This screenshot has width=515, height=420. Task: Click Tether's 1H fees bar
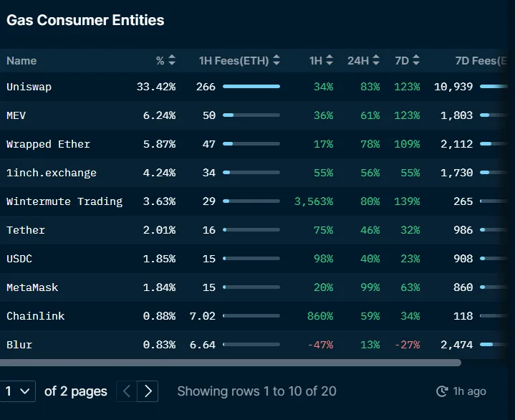(251, 230)
